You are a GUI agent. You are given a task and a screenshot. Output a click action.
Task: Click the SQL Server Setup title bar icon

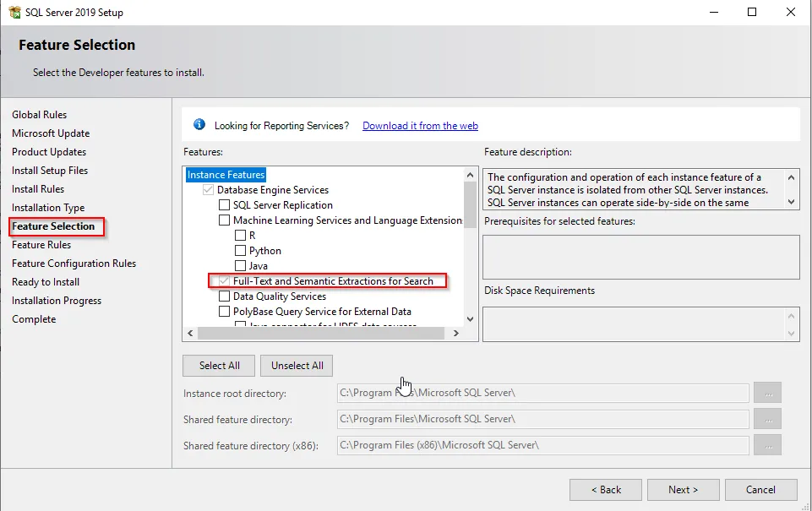point(14,12)
